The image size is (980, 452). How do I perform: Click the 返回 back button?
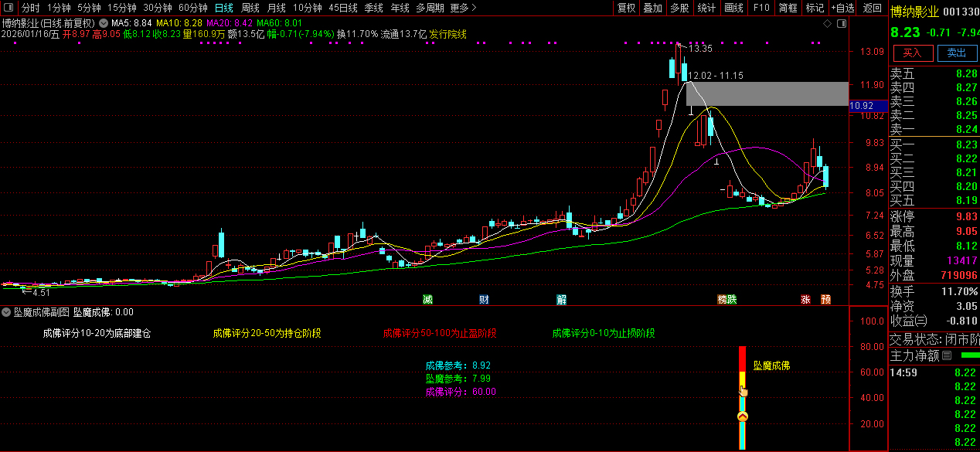[x=872, y=8]
